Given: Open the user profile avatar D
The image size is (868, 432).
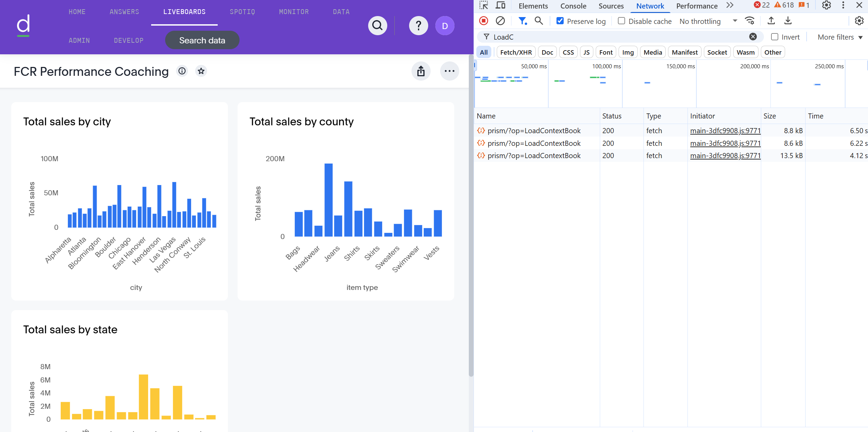Looking at the screenshot, I should pos(445,26).
